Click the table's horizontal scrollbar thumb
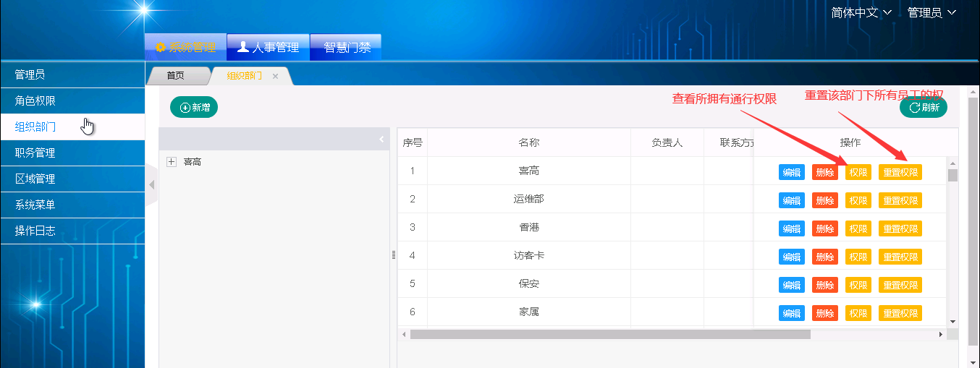This screenshot has width=980, height=368. click(x=610, y=335)
